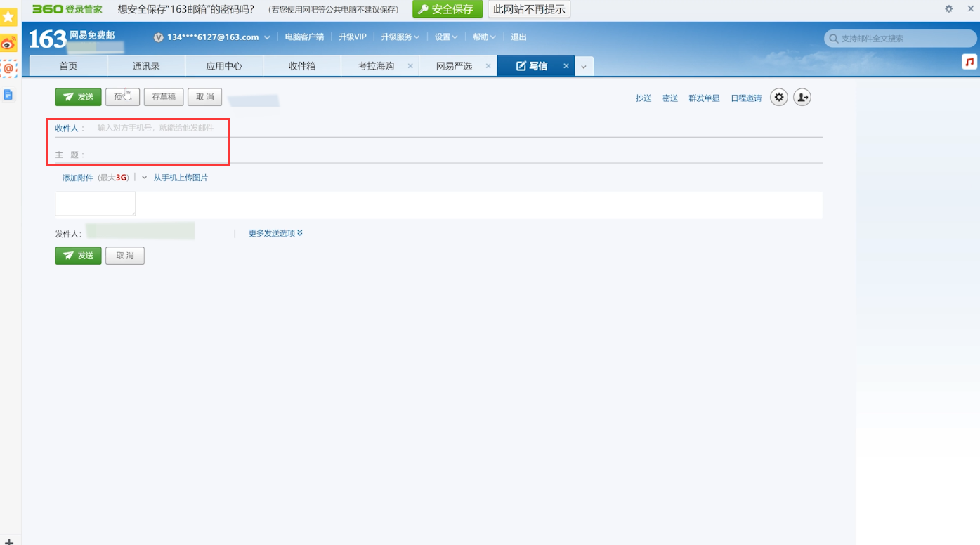This screenshot has height=545, width=980.
Task: Open the 应用中心 tab
Action: coord(224,66)
